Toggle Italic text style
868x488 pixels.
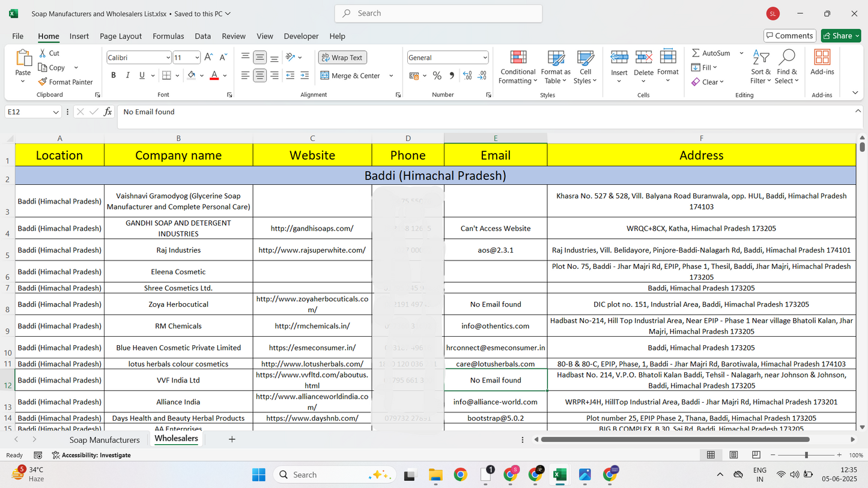128,76
